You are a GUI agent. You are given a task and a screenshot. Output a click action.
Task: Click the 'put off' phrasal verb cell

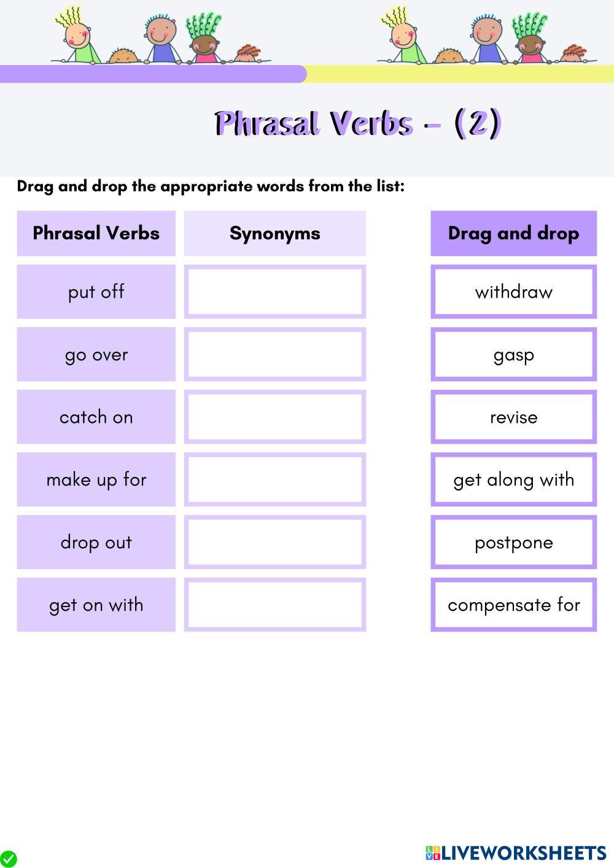pos(96,292)
